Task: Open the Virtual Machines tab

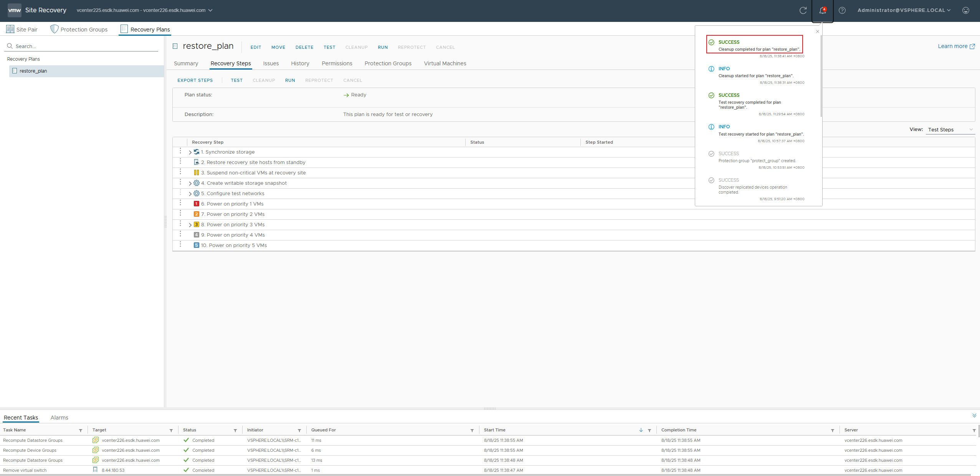Action: pos(445,63)
